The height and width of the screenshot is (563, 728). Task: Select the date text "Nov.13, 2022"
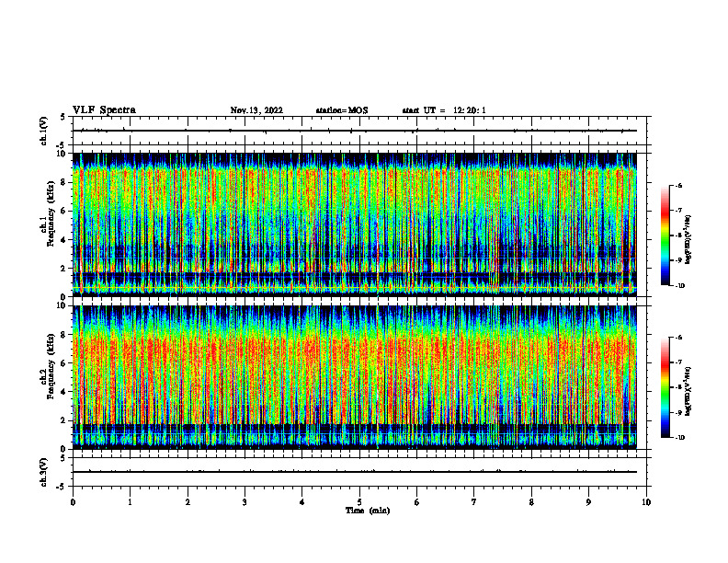[x=256, y=110]
